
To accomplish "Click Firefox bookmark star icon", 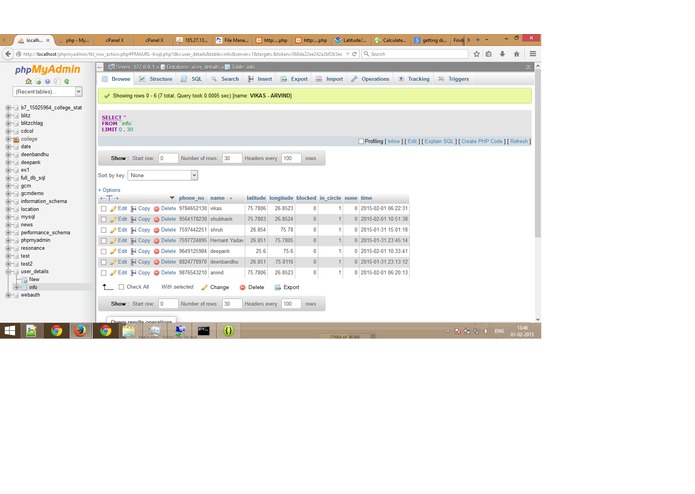I will pyautogui.click(x=476, y=54).
